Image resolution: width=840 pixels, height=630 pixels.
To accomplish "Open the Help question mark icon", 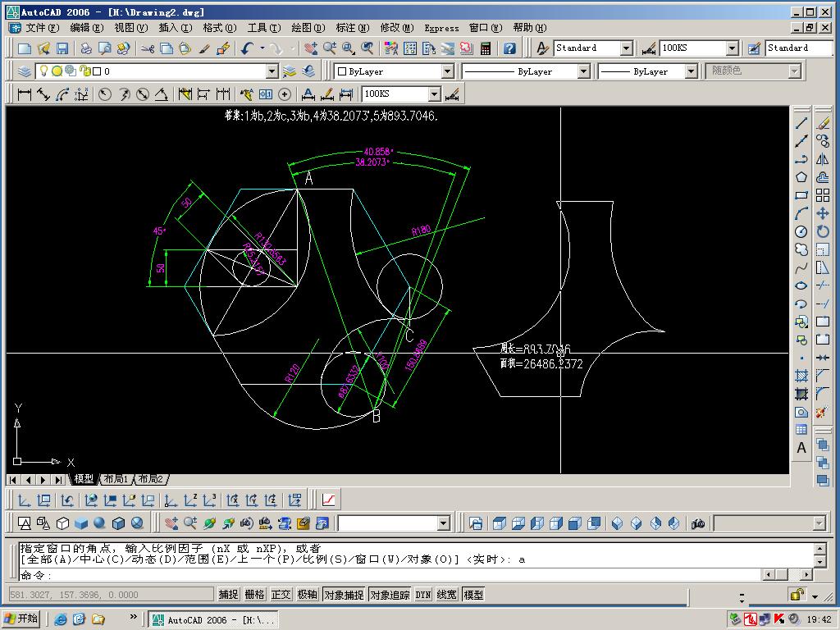I will [x=509, y=48].
